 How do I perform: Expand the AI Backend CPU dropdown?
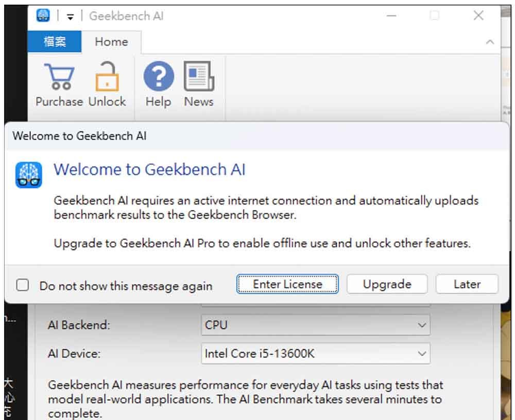(x=316, y=325)
